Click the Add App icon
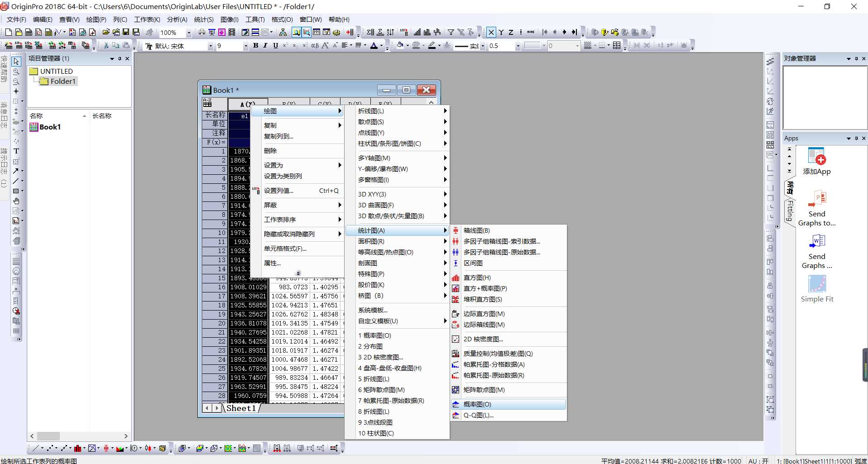Viewport: 868px width, 464px height. [817, 162]
